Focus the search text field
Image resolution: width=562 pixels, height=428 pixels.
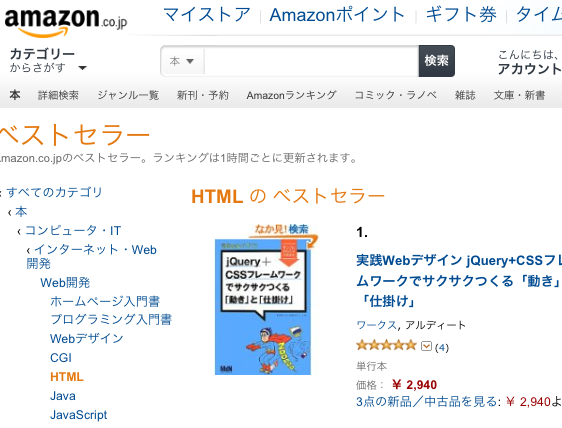coord(311,61)
